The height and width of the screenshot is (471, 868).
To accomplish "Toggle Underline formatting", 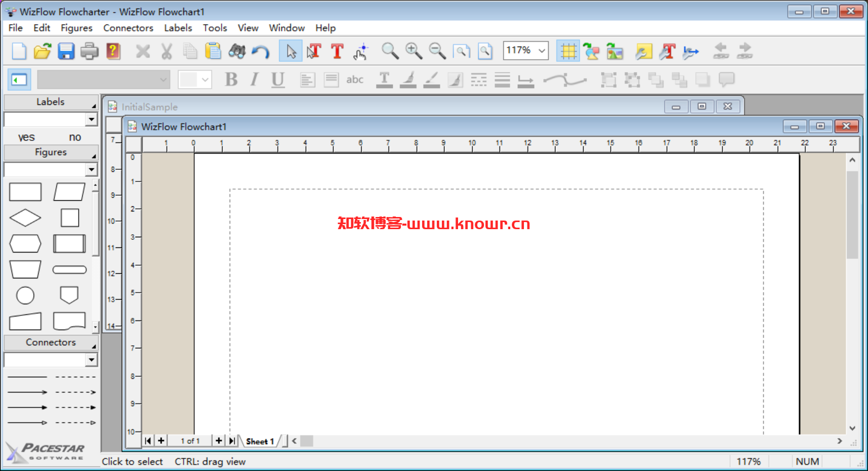I will click(x=278, y=80).
